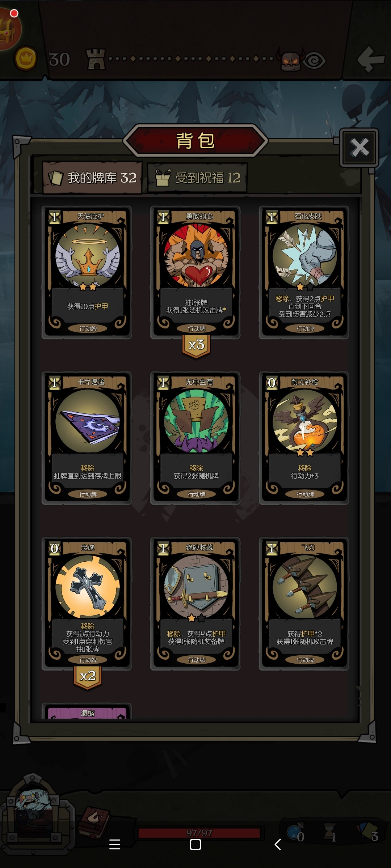Click the gold crown coin icon
The height and width of the screenshot is (868, 391).
(25, 59)
